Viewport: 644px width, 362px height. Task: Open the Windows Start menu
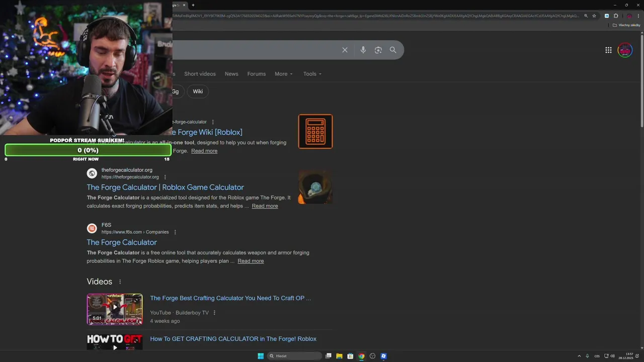[261, 356]
